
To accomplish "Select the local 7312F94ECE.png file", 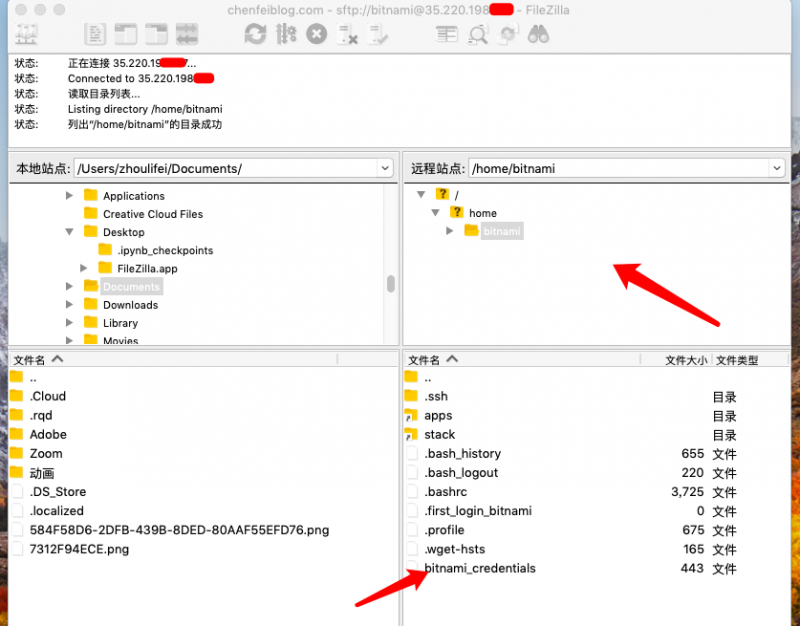I will coord(79,549).
